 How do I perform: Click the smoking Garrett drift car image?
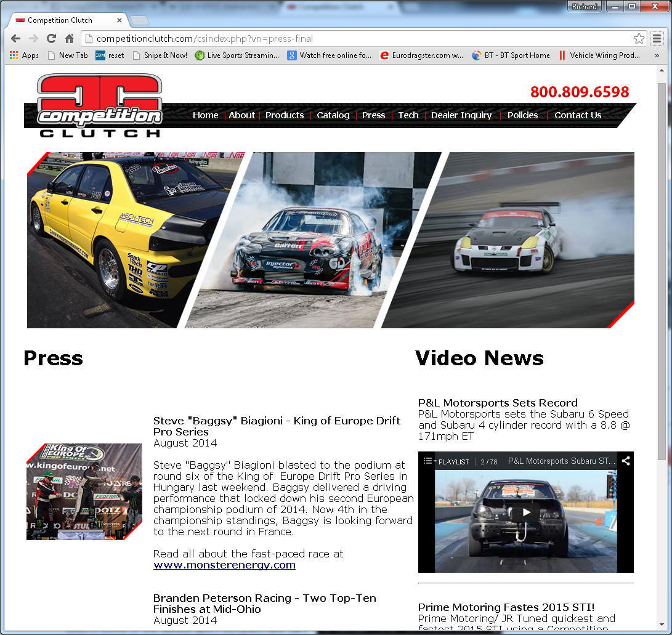click(313, 240)
